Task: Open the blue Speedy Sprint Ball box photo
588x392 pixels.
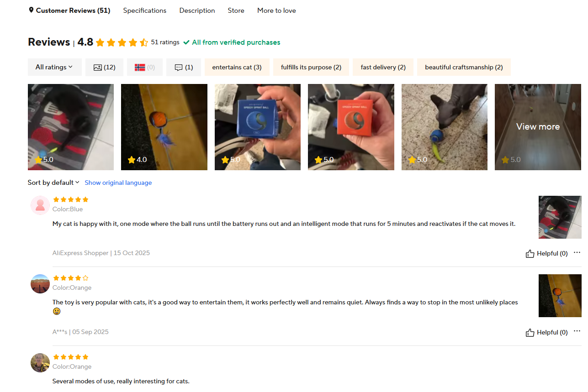Action: (258, 127)
